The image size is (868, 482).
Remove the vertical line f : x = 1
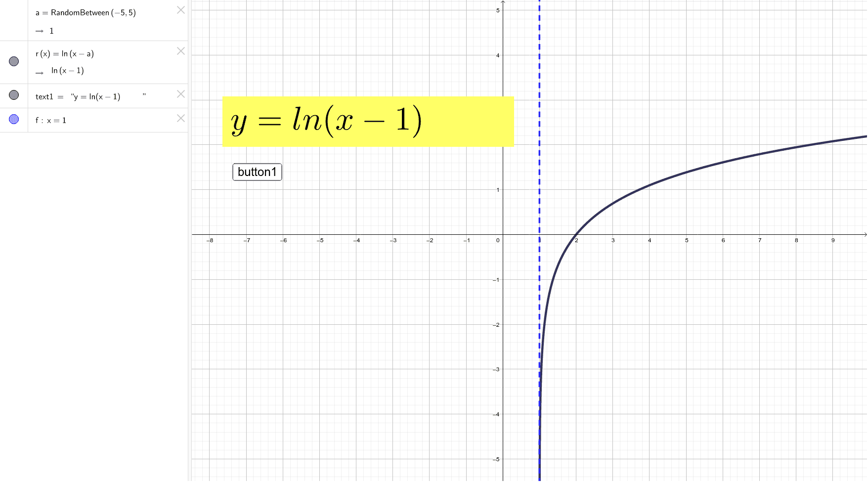[180, 118]
